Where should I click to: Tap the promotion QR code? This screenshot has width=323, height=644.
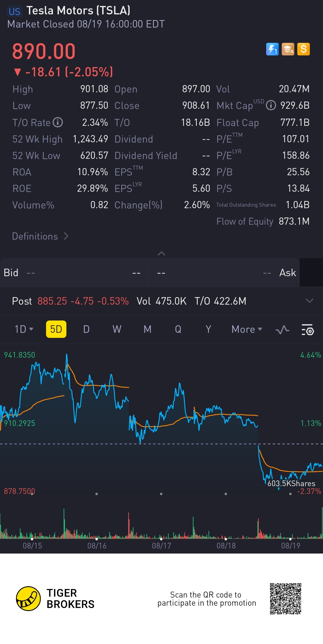coord(285,598)
